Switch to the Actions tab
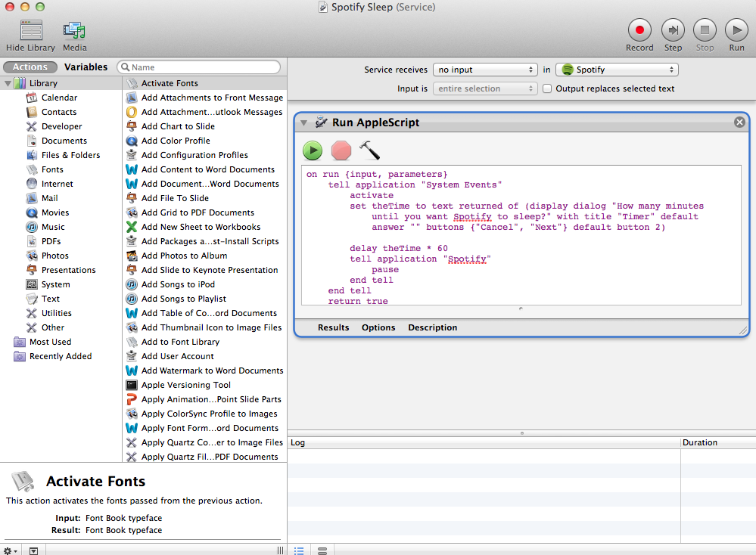This screenshot has height=555, width=756. pos(30,67)
